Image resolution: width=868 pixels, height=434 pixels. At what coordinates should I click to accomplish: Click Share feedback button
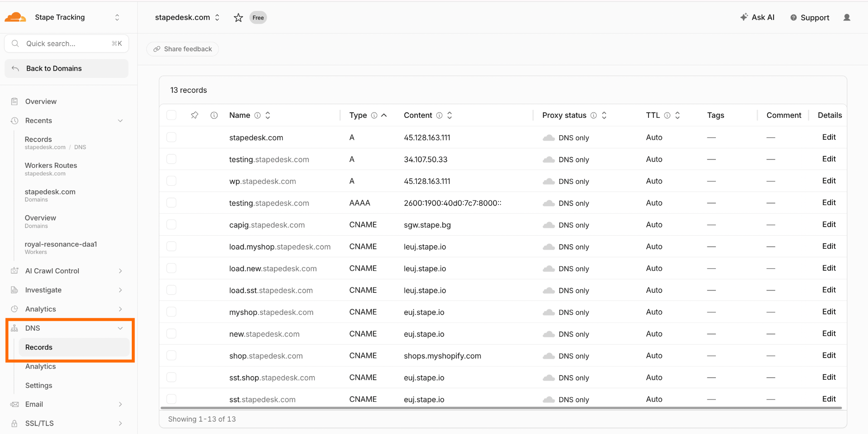pyautogui.click(x=183, y=49)
